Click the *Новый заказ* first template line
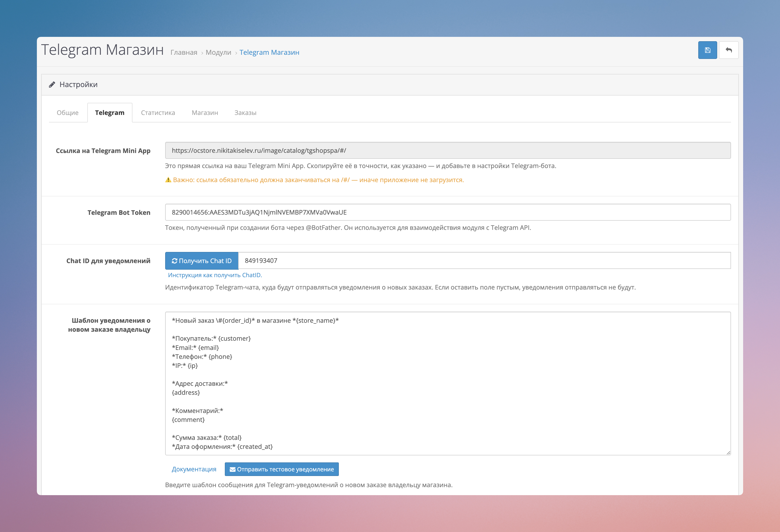780x532 pixels. coord(255,321)
